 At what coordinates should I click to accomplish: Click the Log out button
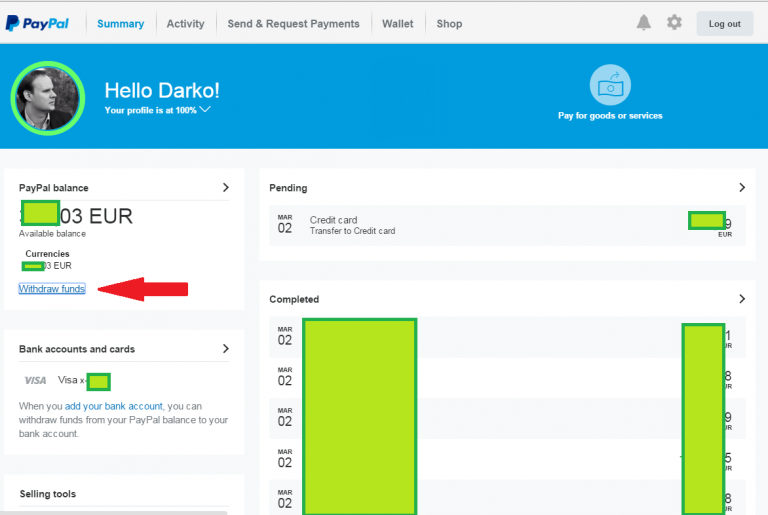(724, 24)
